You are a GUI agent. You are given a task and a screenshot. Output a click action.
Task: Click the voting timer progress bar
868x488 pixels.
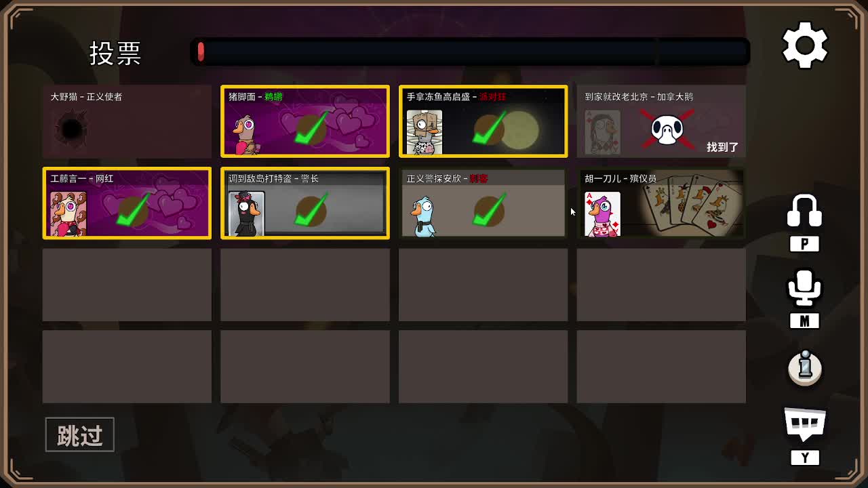coord(470,52)
